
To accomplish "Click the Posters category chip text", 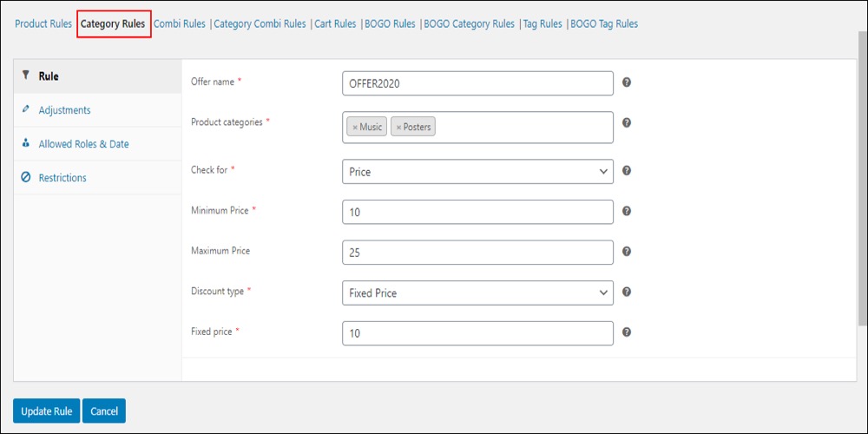I will pyautogui.click(x=418, y=128).
